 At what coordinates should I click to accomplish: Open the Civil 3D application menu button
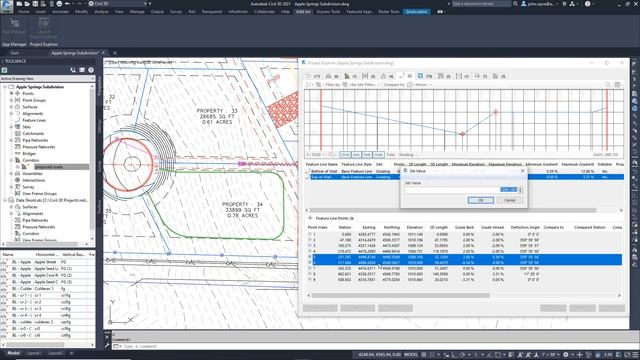tap(6, 6)
